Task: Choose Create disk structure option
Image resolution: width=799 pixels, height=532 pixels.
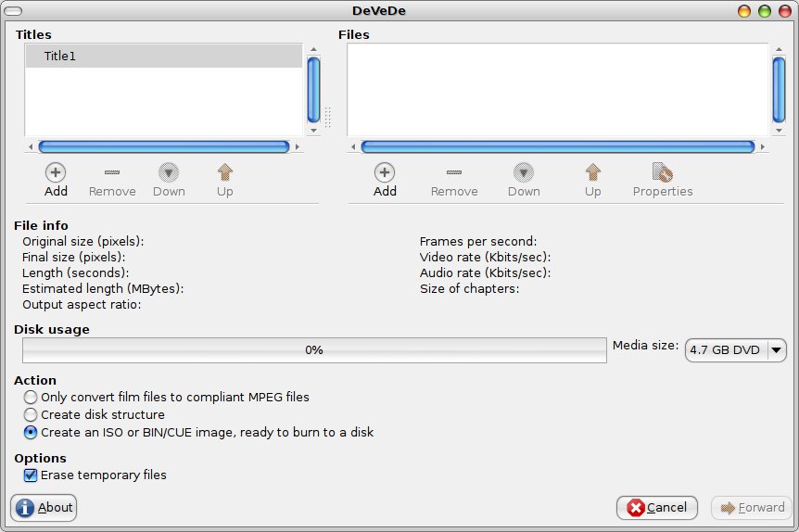Action: 95,414
